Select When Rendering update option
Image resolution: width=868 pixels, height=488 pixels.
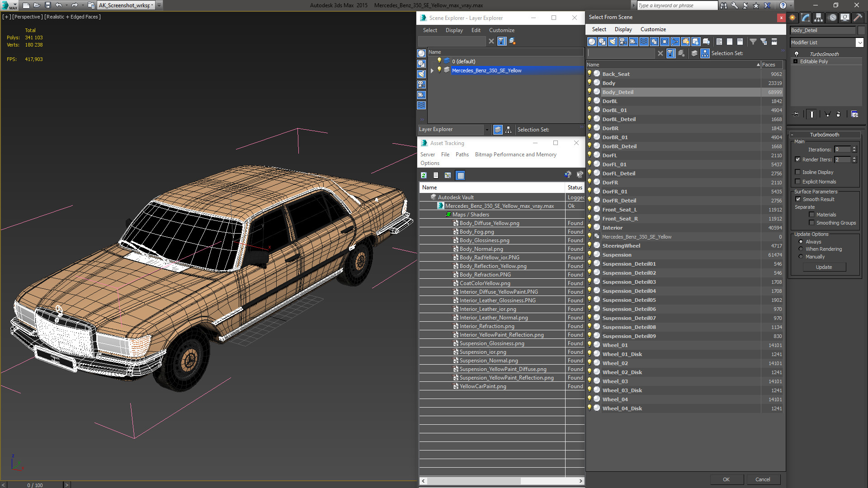(x=801, y=249)
